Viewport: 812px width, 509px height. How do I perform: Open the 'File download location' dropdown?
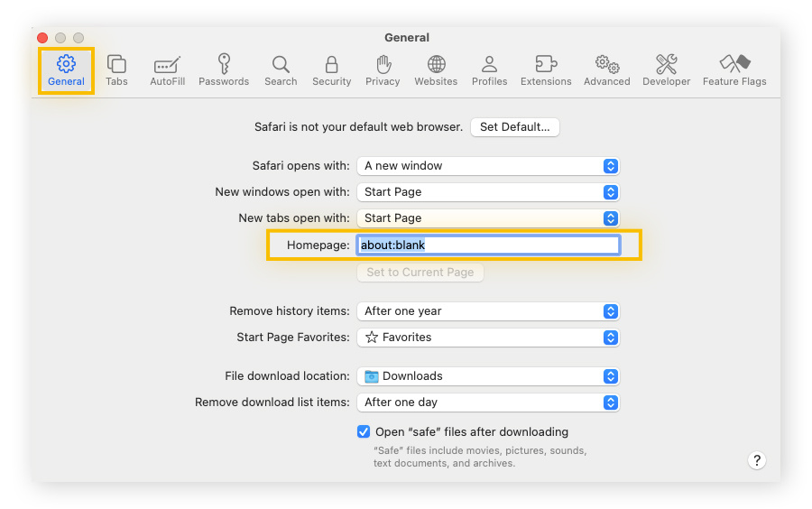(x=488, y=376)
